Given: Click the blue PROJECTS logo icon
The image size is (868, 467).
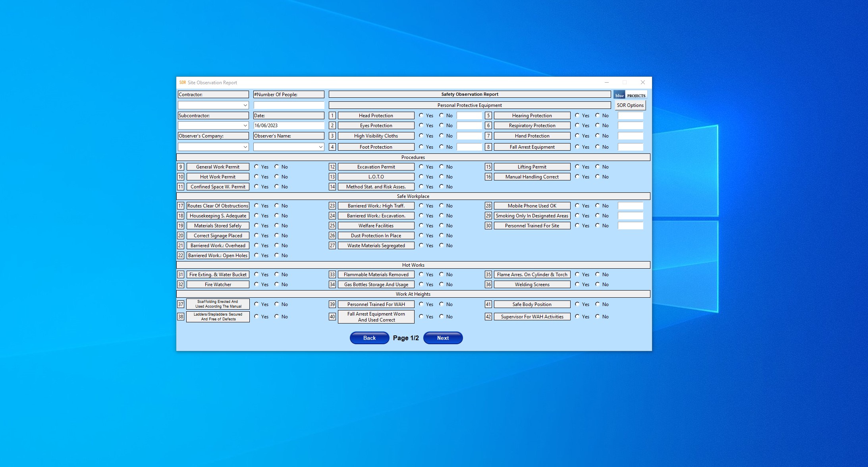Looking at the screenshot, I should point(630,95).
